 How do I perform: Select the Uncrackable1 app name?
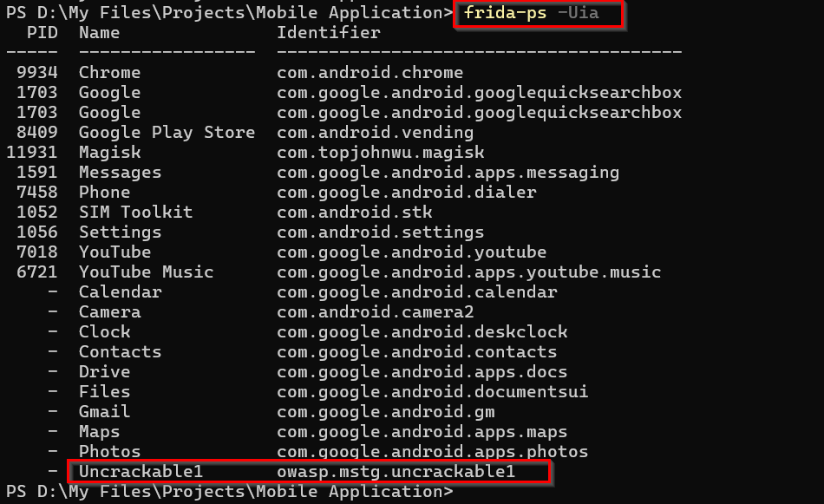(x=141, y=471)
